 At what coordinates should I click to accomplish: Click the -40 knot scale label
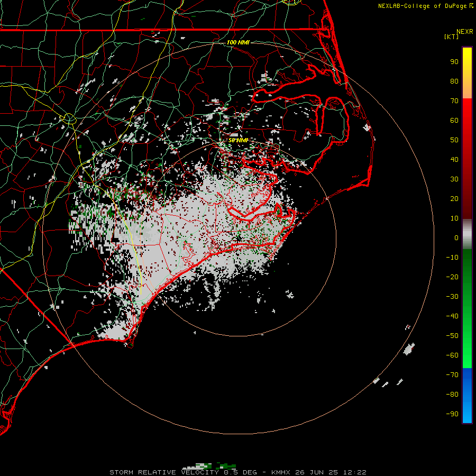point(452,316)
